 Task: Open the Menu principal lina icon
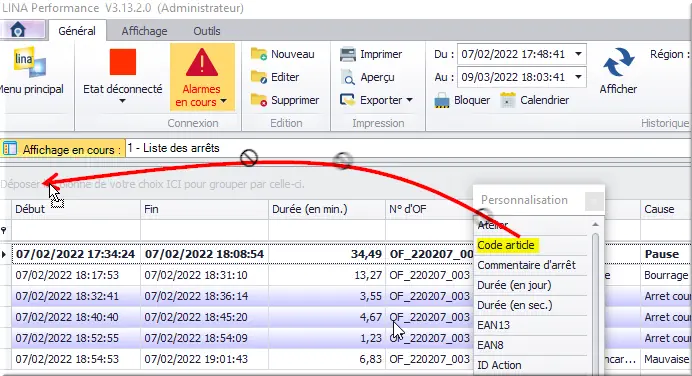click(x=30, y=61)
